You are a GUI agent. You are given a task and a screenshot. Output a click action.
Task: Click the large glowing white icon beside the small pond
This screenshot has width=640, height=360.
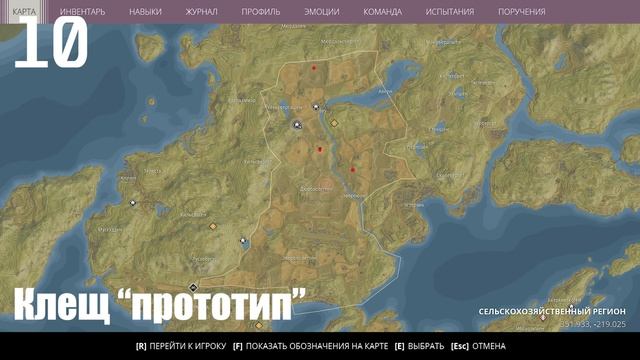(298, 125)
